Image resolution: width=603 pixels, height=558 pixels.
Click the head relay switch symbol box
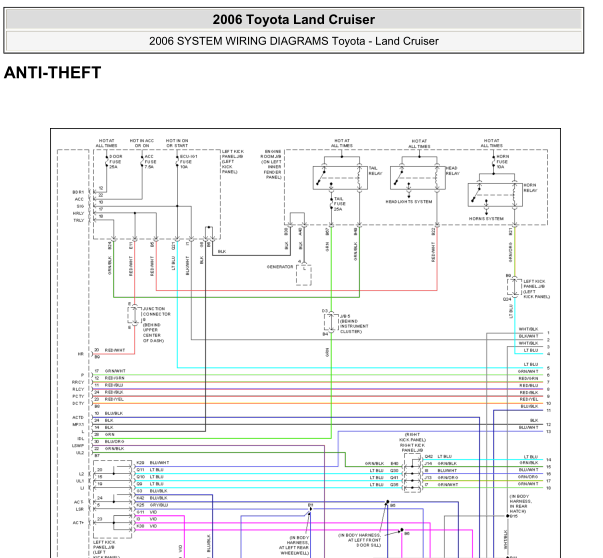pyautogui.click(x=418, y=178)
